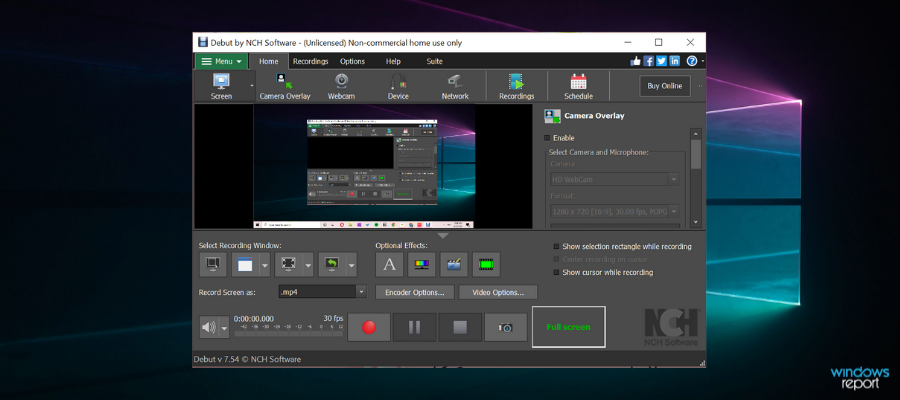900x400 pixels.
Task: Start recording with the red button
Action: coord(369,327)
